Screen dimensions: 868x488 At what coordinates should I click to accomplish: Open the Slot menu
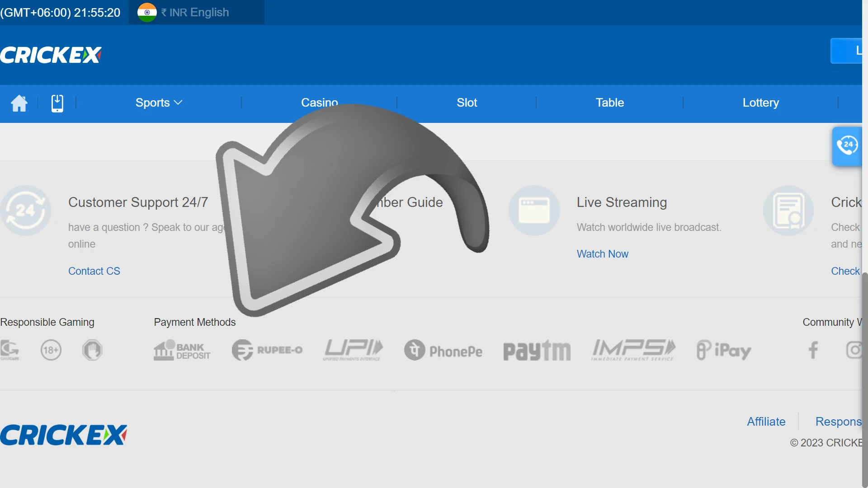467,103
